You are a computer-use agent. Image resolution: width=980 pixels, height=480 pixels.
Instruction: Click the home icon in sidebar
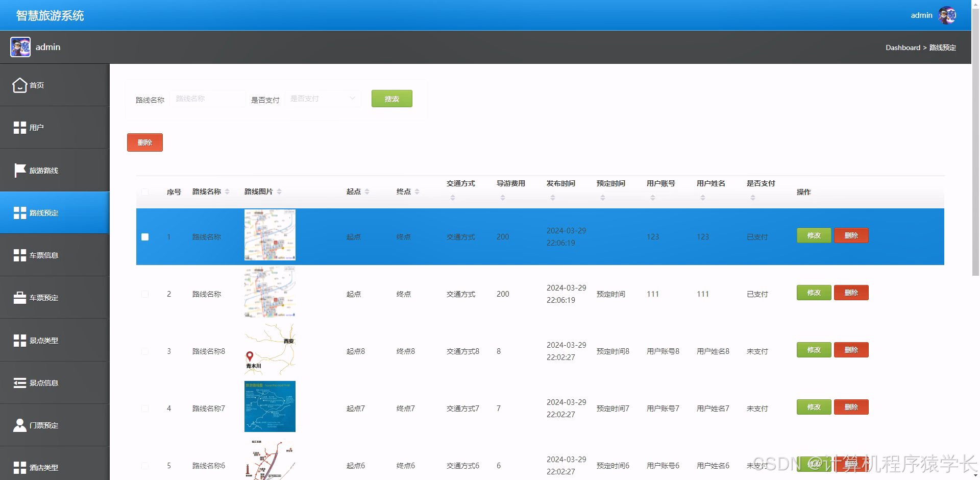pos(19,85)
